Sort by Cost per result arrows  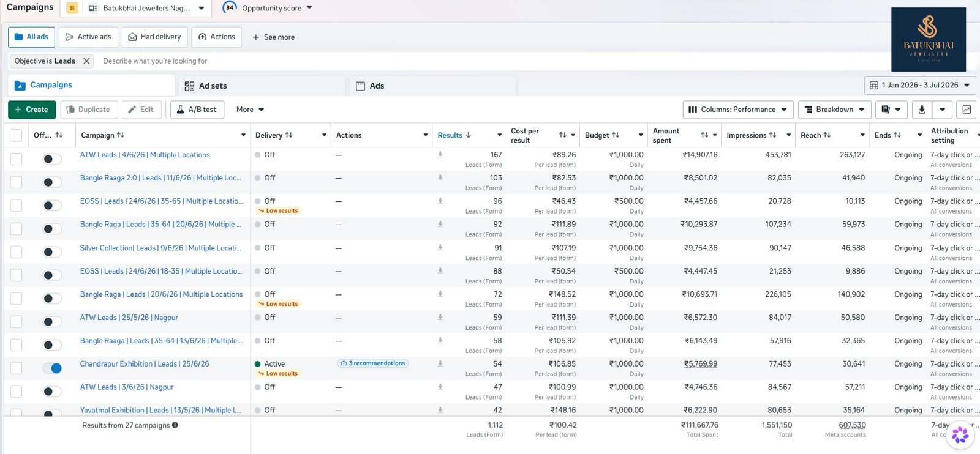[562, 135]
